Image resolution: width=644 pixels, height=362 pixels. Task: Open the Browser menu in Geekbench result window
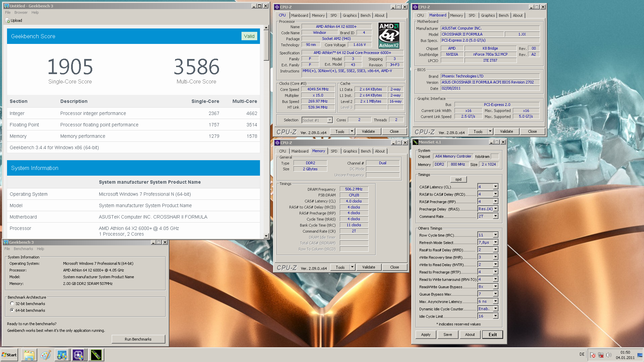[21, 12]
